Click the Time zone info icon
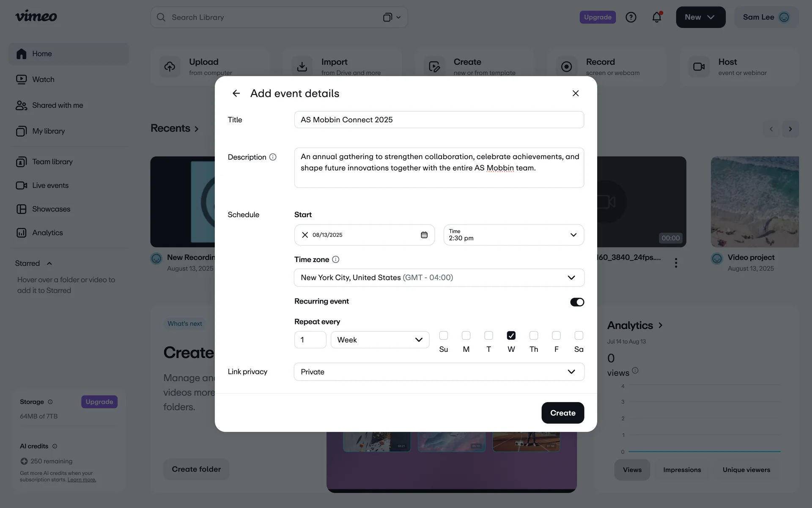812x508 pixels. tap(335, 260)
